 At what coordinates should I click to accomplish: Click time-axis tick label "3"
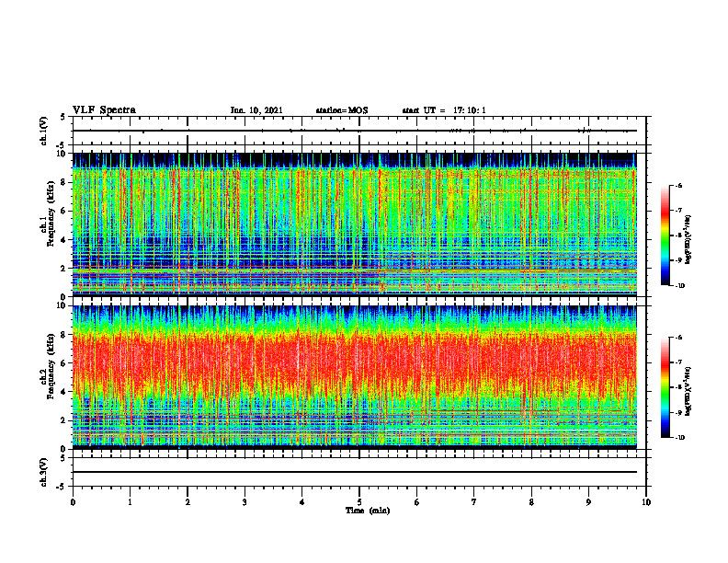click(x=245, y=502)
